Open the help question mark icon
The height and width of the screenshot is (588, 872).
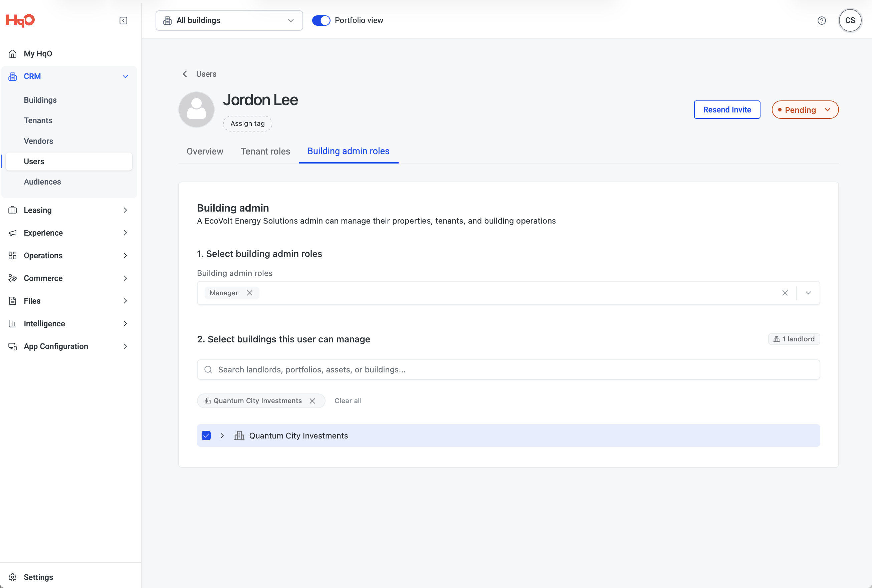pyautogui.click(x=821, y=21)
